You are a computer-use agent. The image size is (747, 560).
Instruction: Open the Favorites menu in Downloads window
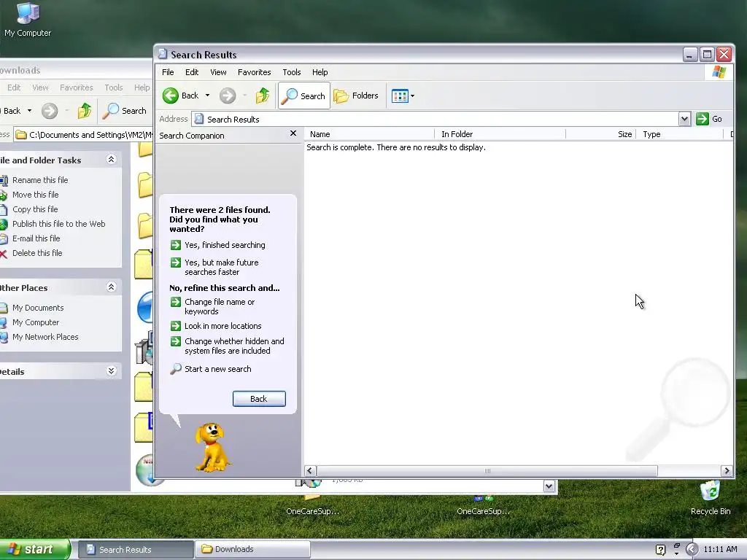click(76, 87)
